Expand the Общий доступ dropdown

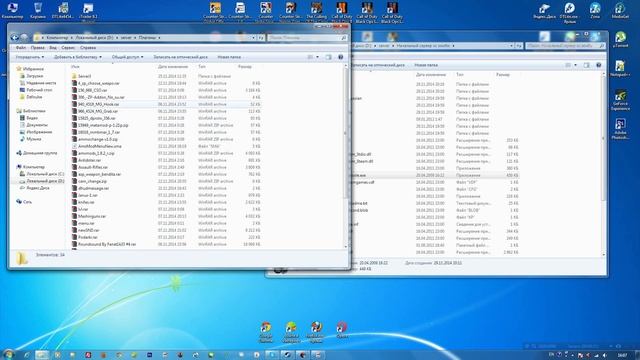point(127,57)
